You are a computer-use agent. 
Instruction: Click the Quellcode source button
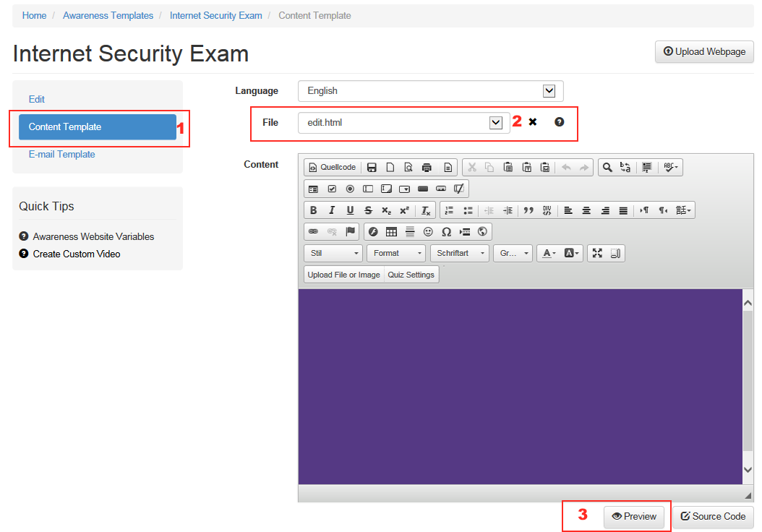tap(333, 167)
